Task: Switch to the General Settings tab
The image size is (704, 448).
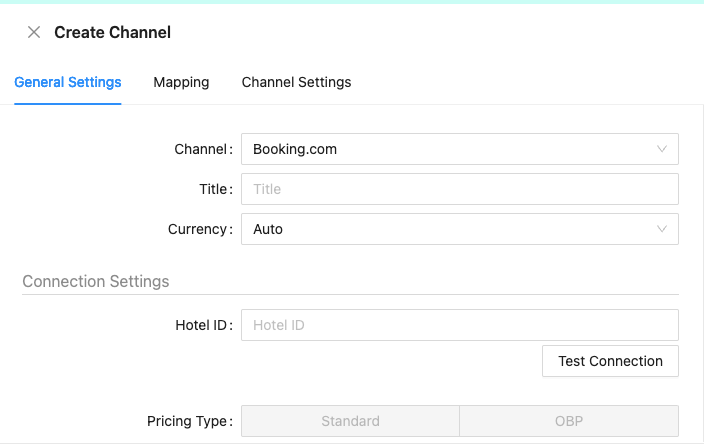Action: coord(68,82)
